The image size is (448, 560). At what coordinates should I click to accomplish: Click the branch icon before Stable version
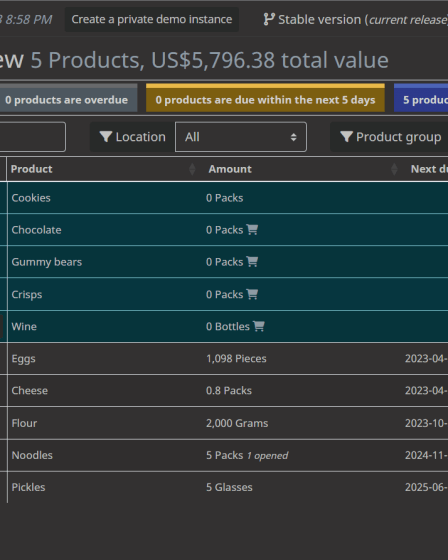tap(269, 19)
